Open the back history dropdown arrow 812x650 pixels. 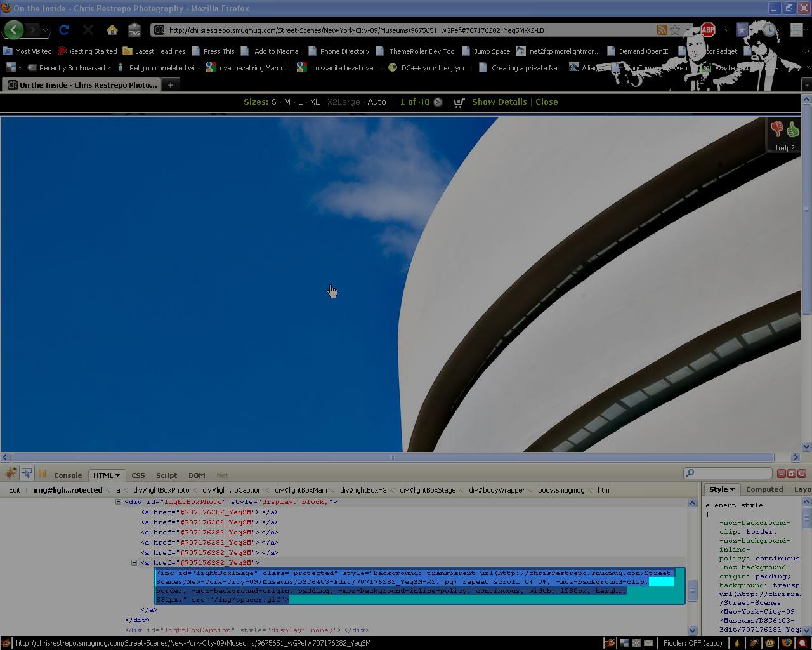45,30
